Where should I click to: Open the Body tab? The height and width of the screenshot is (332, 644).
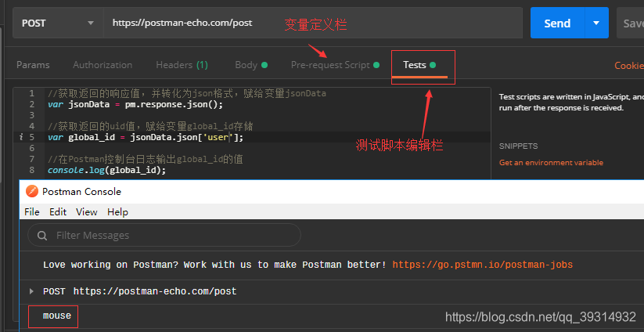coord(251,65)
